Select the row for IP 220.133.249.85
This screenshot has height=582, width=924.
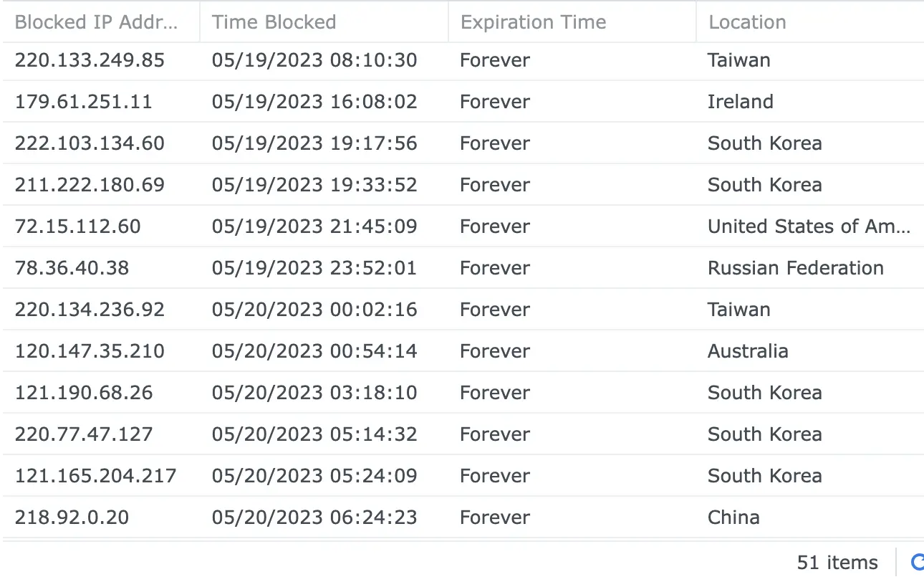(90, 60)
